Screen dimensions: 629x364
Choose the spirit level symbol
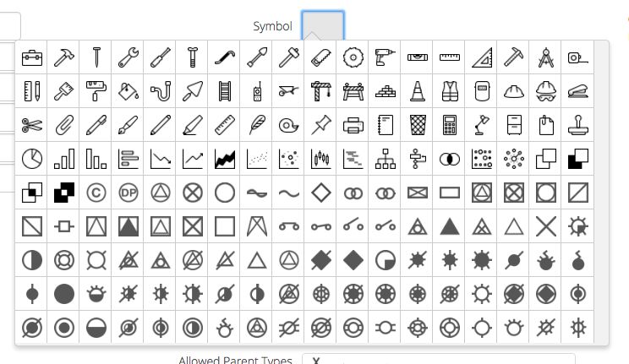click(417, 57)
